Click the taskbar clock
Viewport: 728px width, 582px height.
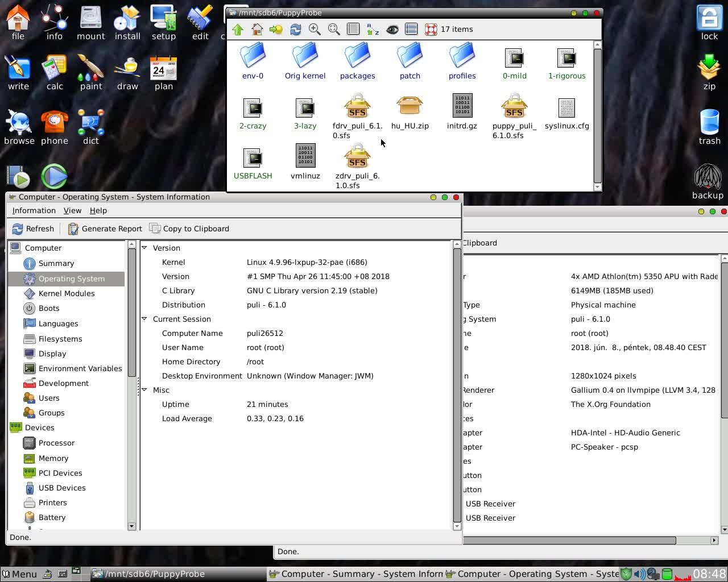pyautogui.click(x=709, y=574)
